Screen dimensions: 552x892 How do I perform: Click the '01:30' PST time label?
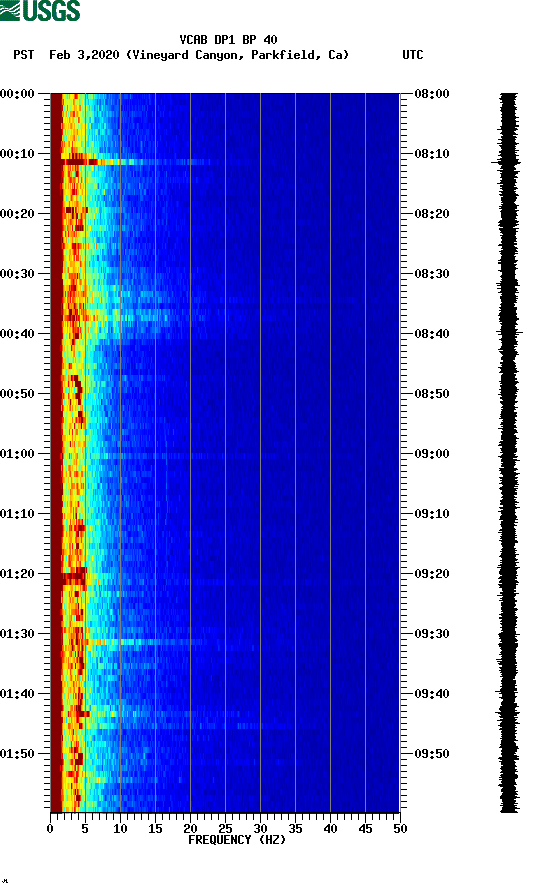(17, 634)
